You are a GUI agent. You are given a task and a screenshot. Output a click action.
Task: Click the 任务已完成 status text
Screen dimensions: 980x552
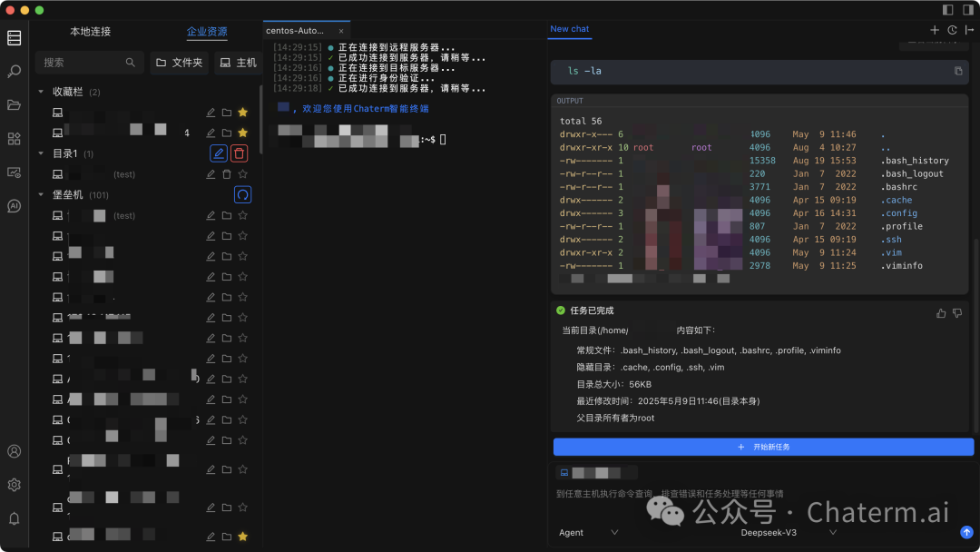[592, 310]
